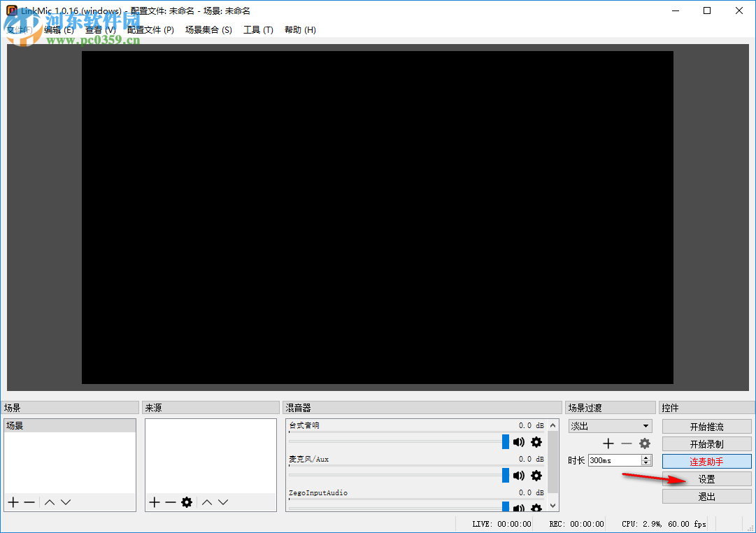Viewport: 756px width, 533px height.
Task: Mute the 台式音响 audio channel
Action: point(518,442)
